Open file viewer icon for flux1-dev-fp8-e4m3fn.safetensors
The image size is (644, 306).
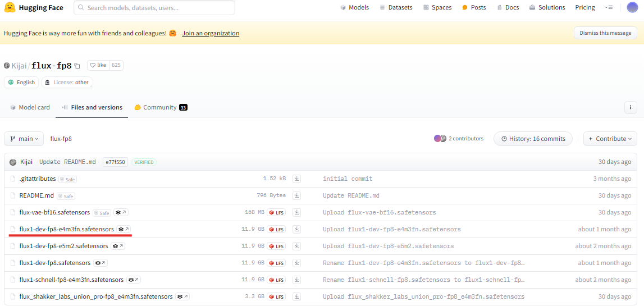click(124, 229)
